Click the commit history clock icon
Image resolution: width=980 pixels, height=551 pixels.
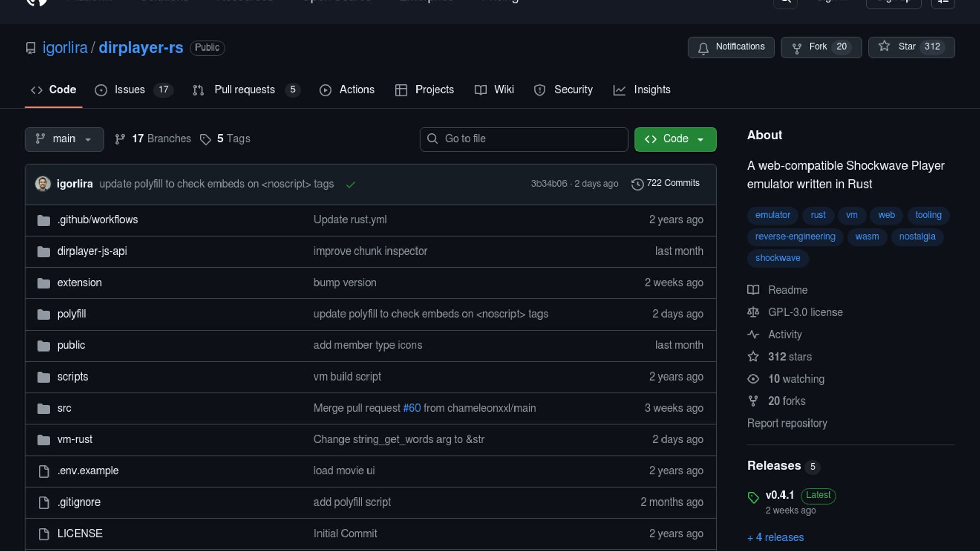pos(637,184)
